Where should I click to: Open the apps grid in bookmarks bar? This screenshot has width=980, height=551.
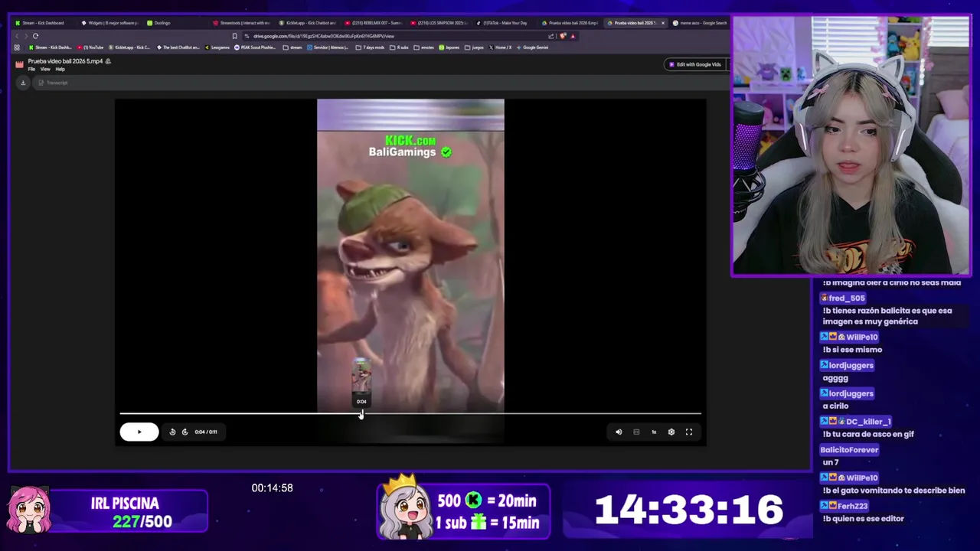click(x=17, y=47)
